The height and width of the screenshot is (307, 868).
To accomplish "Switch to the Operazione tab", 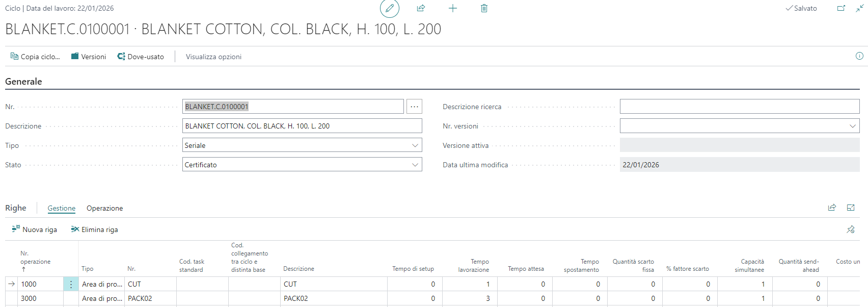I will pyautogui.click(x=104, y=208).
